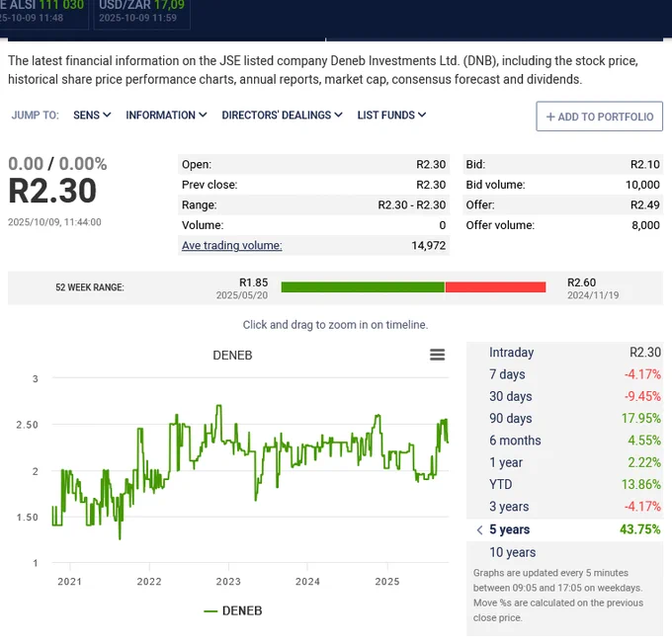
Task: Select the 10 years period
Action: 512,552
